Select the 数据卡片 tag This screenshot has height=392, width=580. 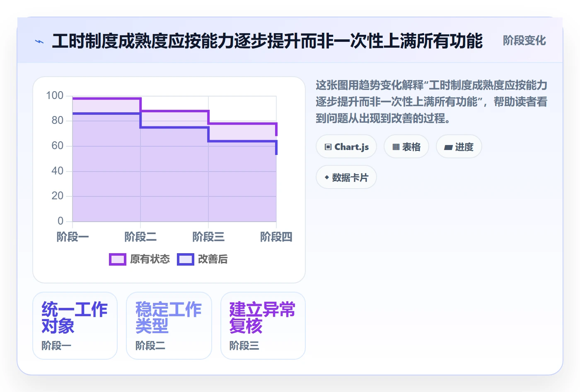tap(346, 177)
